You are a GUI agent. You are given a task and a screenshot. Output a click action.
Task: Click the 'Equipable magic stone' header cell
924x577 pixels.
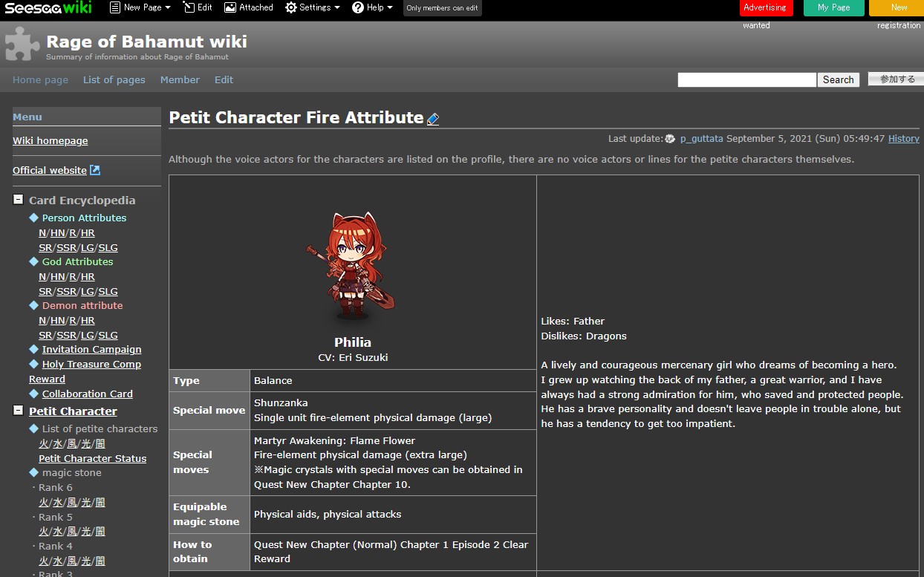pos(209,514)
